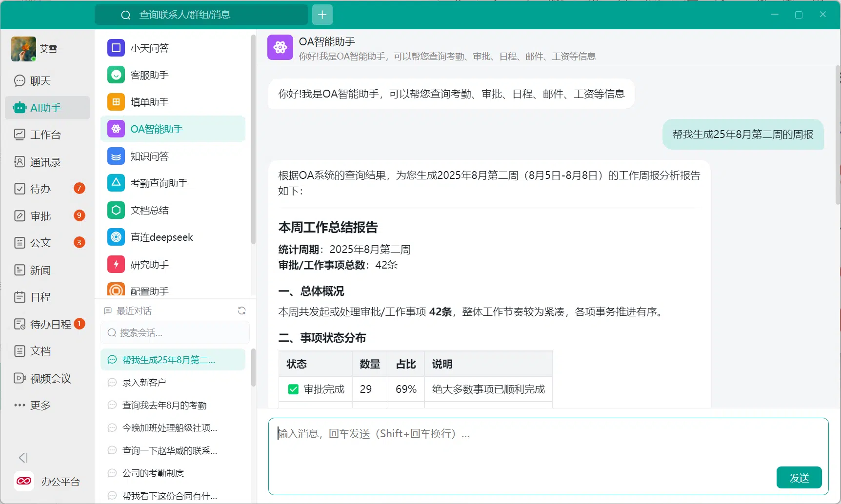
Task: Launch 考勤查询助手
Action: (x=173, y=183)
